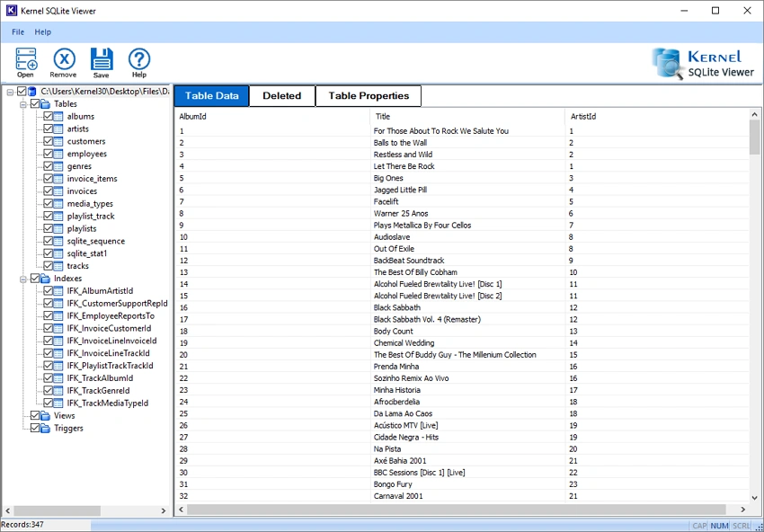Click the database file icon at tree root
Screen dimensions: 764x532
coord(32,91)
